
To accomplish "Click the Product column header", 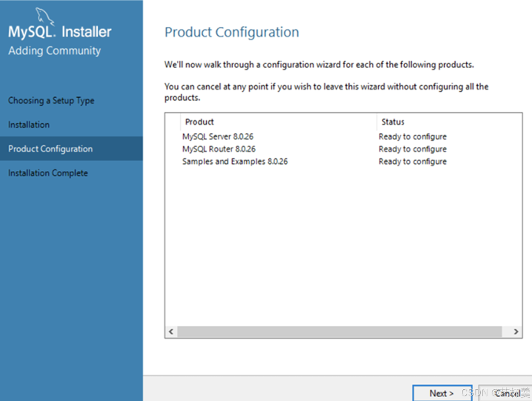I will [278, 122].
